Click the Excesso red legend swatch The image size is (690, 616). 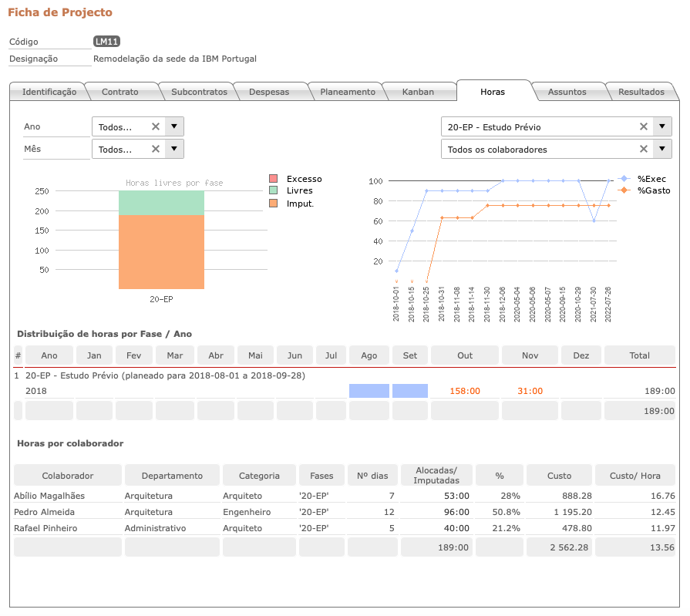pyautogui.click(x=274, y=179)
